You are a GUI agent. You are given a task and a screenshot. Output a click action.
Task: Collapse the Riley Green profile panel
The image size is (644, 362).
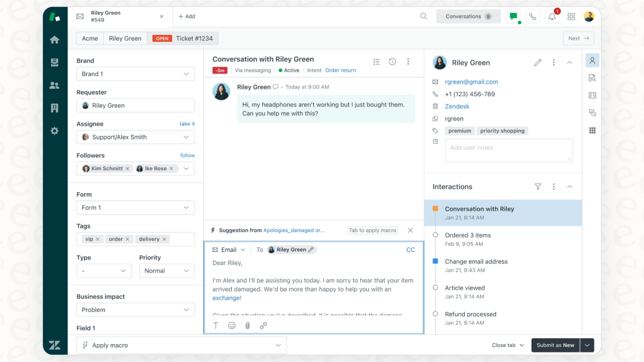point(570,62)
